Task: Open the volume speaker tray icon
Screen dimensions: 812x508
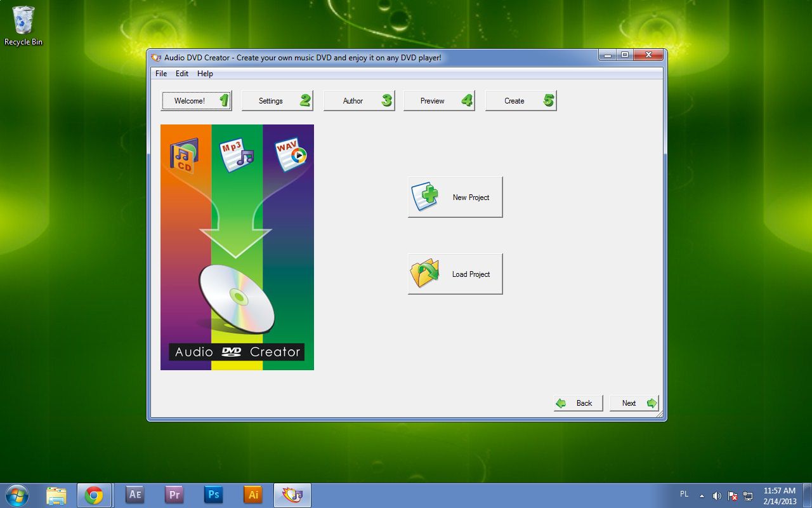Action: point(717,495)
